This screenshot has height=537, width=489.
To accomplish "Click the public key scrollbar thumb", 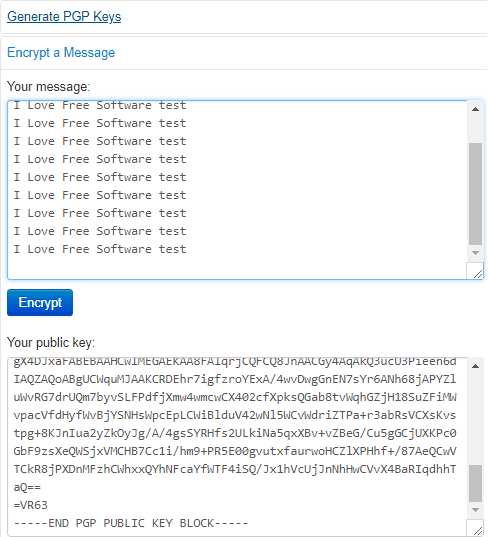I will [475, 483].
